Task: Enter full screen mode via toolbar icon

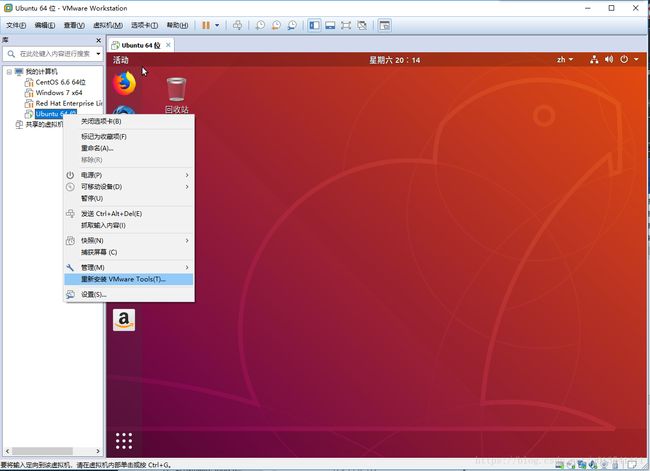Action: [x=346, y=25]
